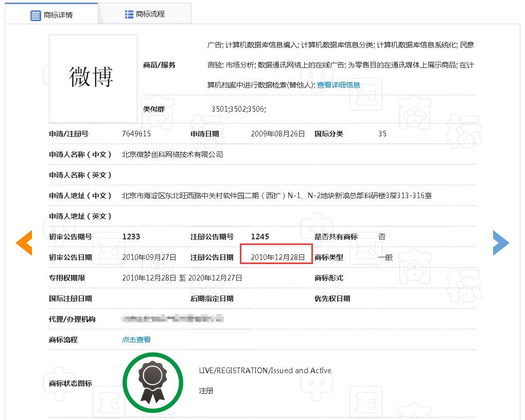Viewport: 525px width, 420px height.
Task: Switch to the 商标流程 tab label
Action: click(150, 14)
